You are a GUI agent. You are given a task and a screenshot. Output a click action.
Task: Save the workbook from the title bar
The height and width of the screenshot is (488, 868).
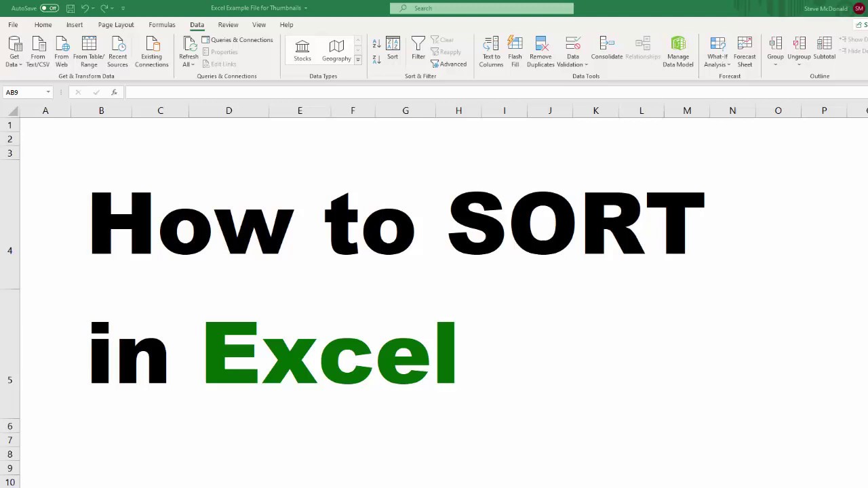coord(71,8)
